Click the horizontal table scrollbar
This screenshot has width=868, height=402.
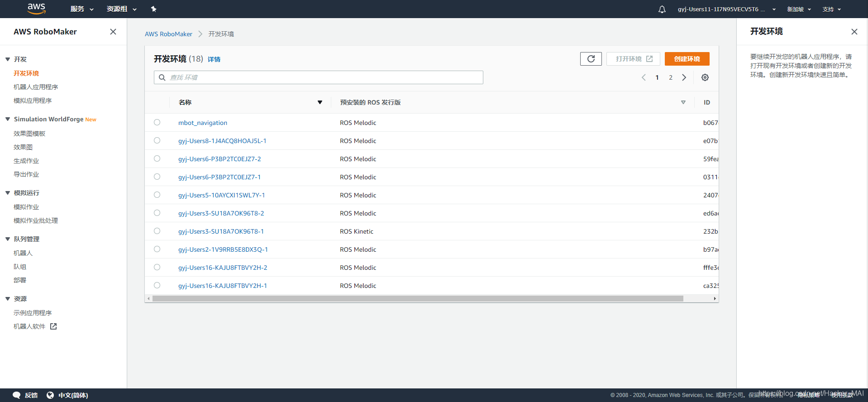(418, 298)
